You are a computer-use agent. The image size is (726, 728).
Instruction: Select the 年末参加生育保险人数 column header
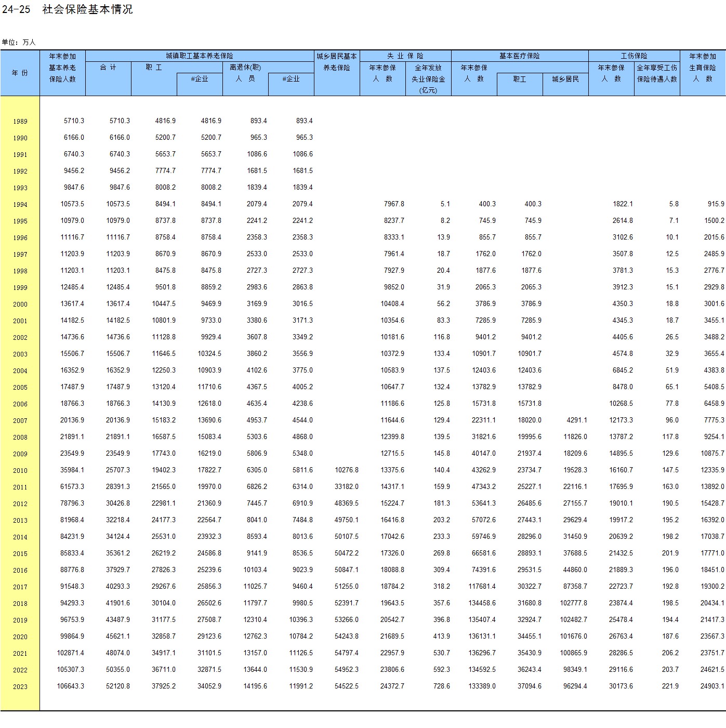pos(703,68)
